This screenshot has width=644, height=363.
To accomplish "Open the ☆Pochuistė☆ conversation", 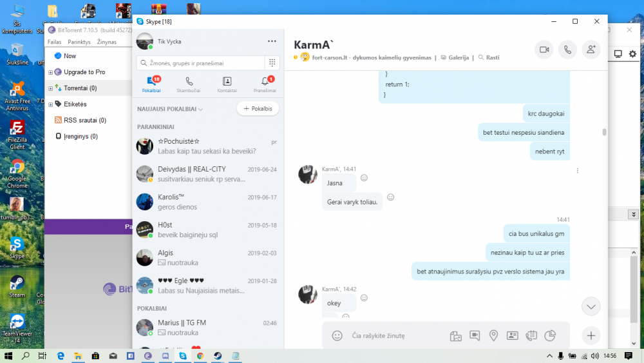I will (x=208, y=146).
